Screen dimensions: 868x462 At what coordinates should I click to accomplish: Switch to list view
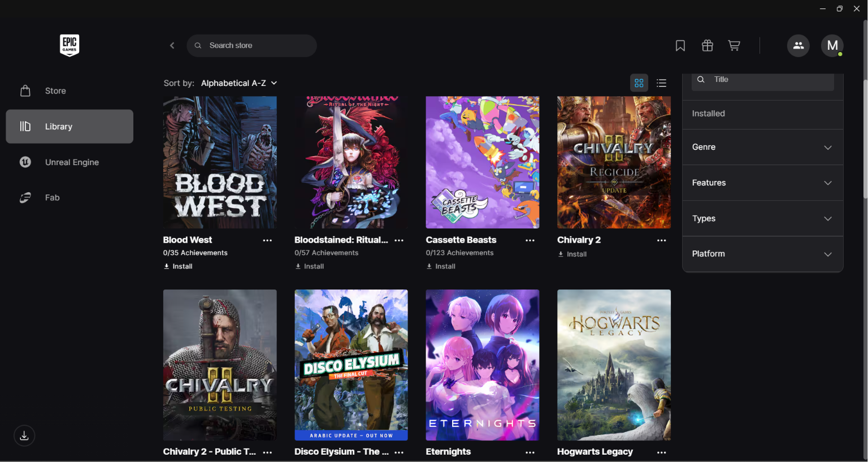[x=662, y=83]
